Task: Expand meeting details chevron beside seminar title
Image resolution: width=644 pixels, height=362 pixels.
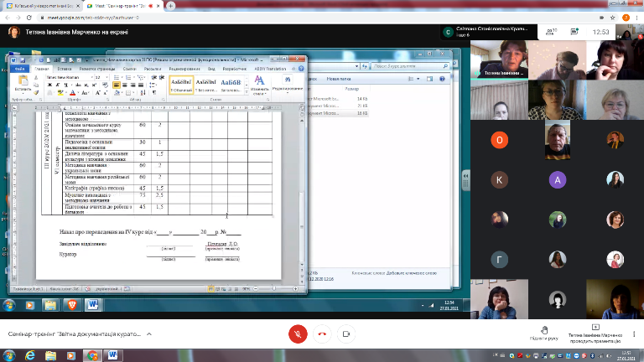Action: [149, 334]
